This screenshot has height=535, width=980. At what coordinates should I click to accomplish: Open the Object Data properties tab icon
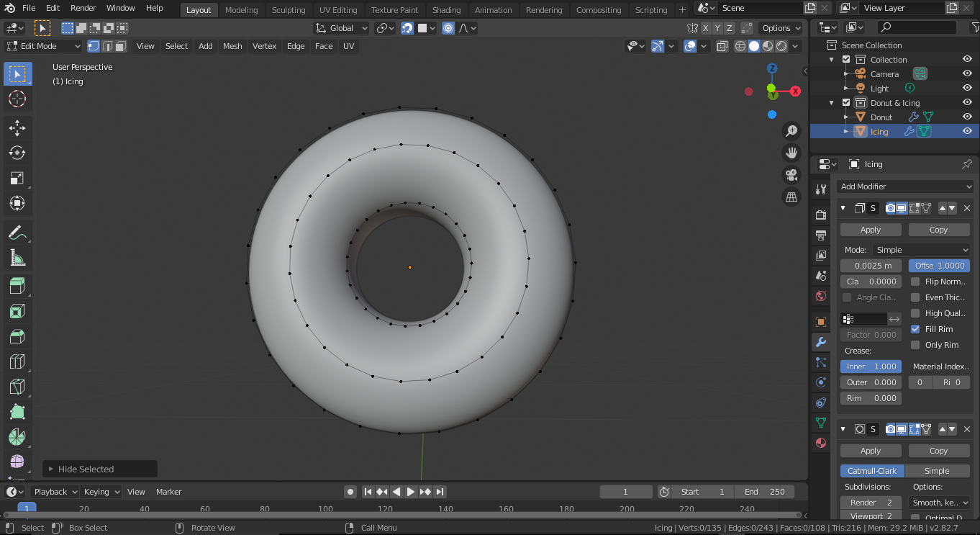(821, 422)
